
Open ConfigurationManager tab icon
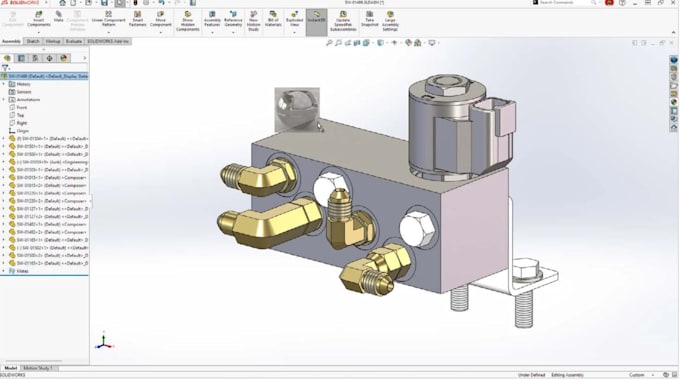point(35,58)
